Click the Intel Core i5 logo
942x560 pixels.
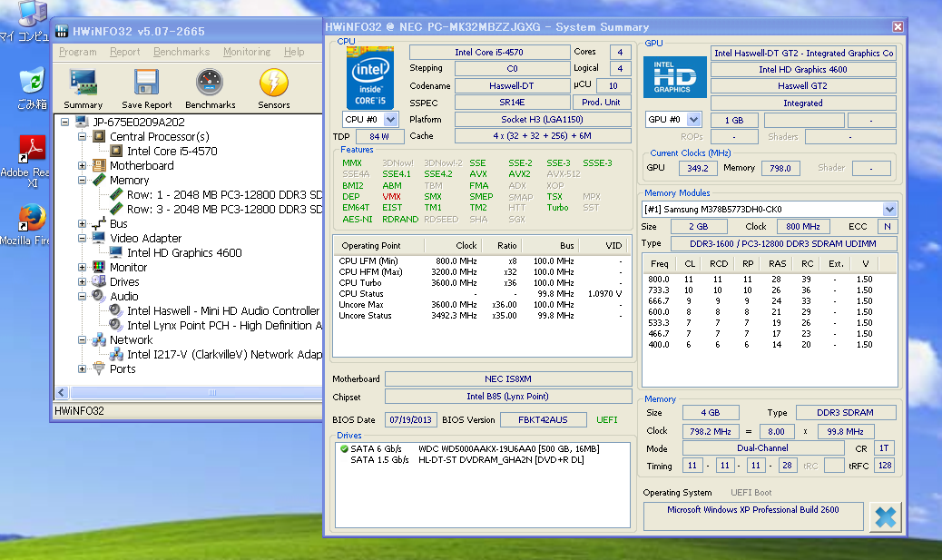click(370, 78)
